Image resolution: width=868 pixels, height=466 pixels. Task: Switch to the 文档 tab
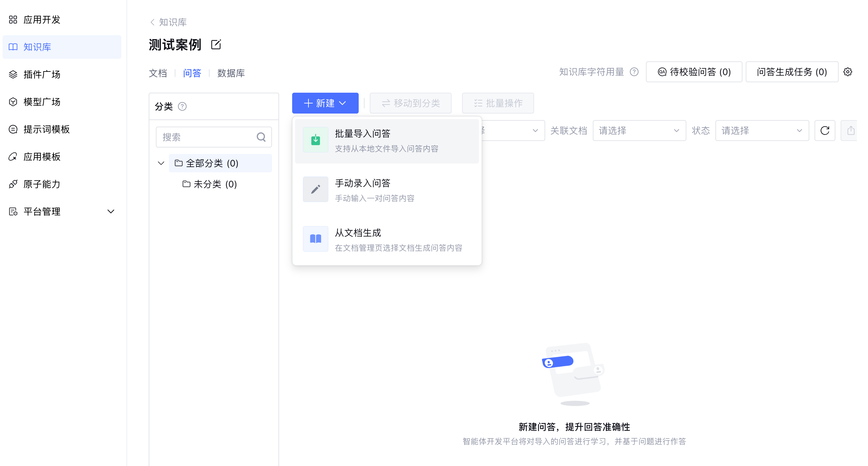(x=158, y=73)
